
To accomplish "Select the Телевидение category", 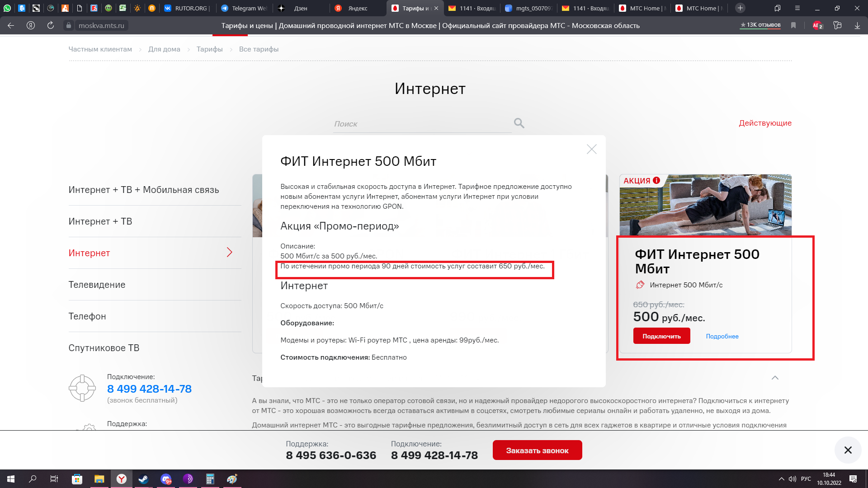I will pos(97,285).
